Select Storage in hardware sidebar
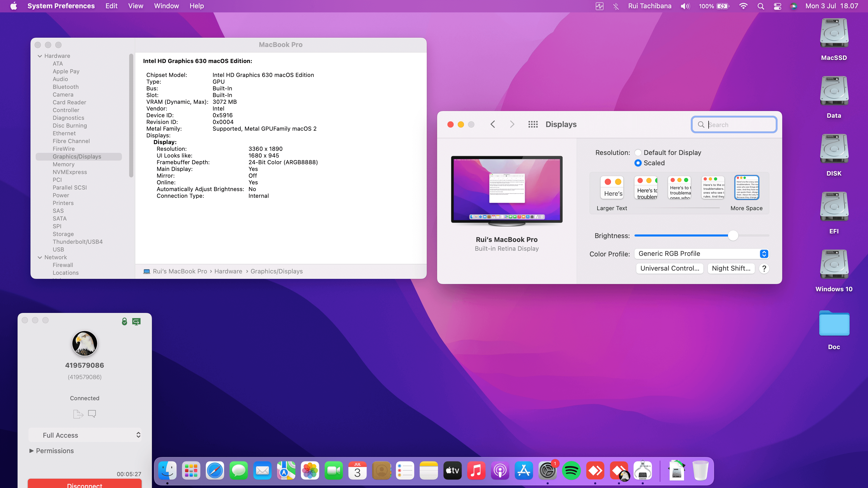The width and height of the screenshot is (868, 488). click(x=63, y=234)
